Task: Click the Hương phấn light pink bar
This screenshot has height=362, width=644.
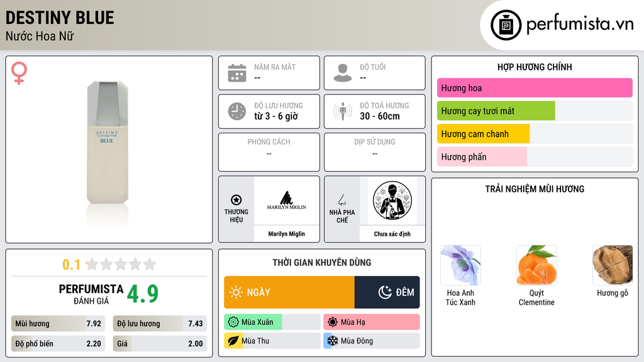Action: point(482,156)
